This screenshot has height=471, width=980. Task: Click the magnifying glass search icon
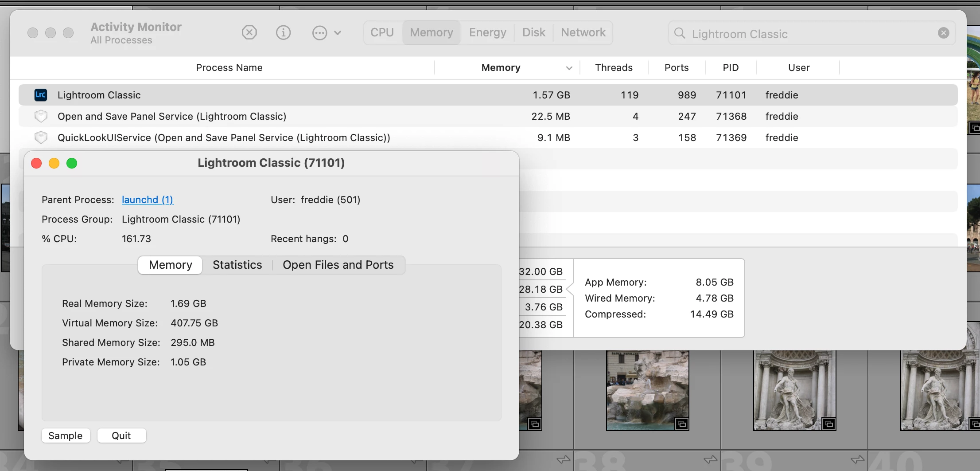pyautogui.click(x=680, y=33)
